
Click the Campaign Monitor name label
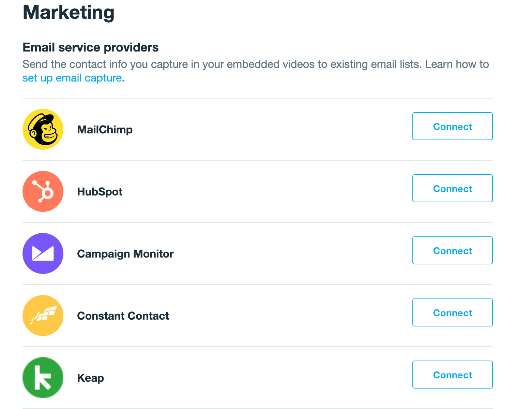(125, 254)
